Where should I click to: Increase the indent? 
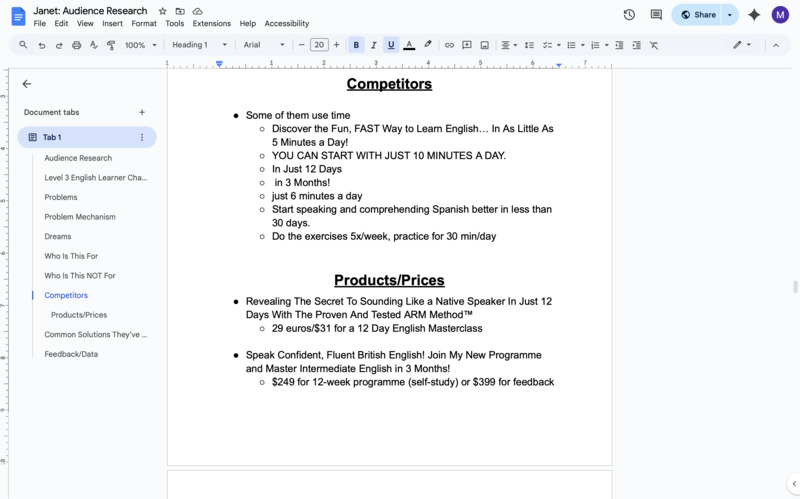pos(636,45)
